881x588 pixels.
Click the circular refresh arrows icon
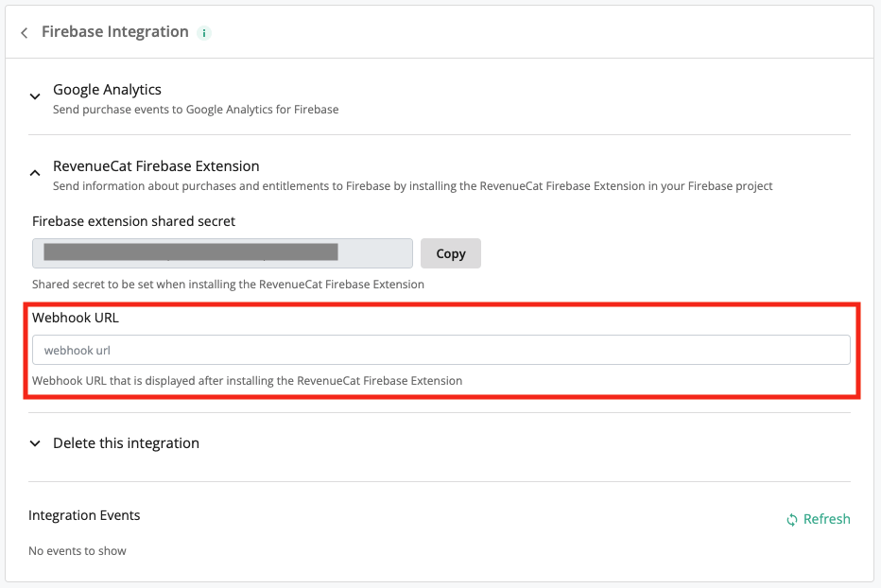pos(792,519)
